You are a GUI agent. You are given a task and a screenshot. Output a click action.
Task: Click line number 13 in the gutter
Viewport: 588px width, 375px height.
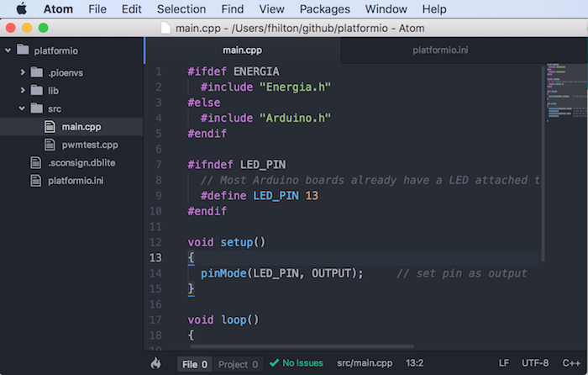pyautogui.click(x=155, y=257)
